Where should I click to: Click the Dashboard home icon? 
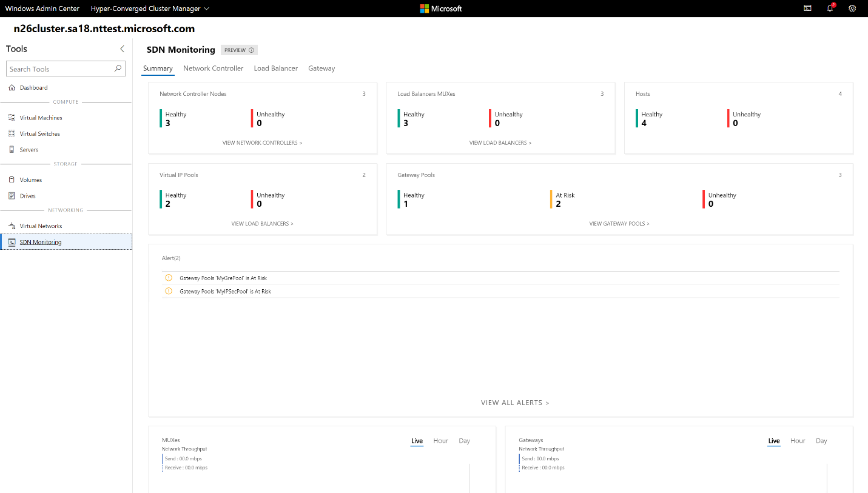click(12, 88)
